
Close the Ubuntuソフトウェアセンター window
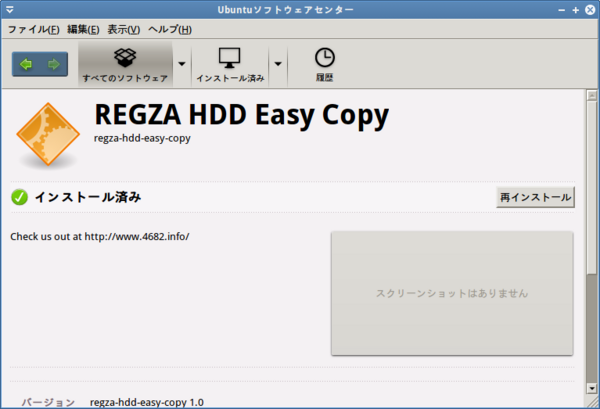[x=589, y=10]
